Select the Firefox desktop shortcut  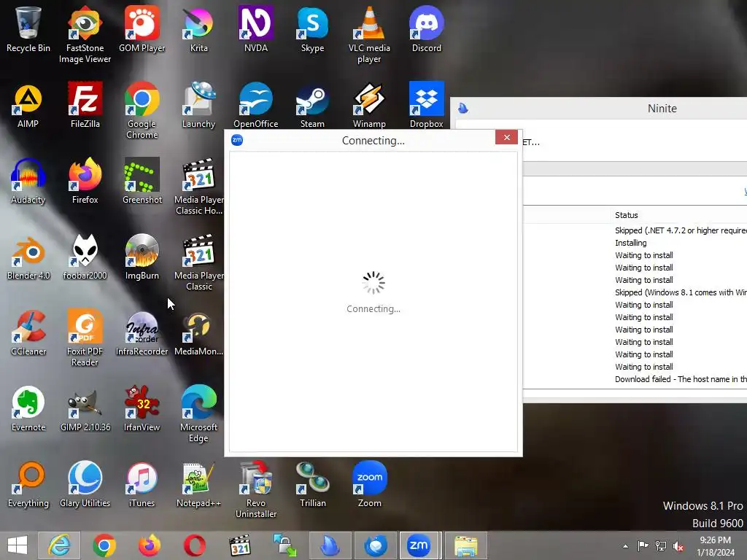(x=85, y=181)
